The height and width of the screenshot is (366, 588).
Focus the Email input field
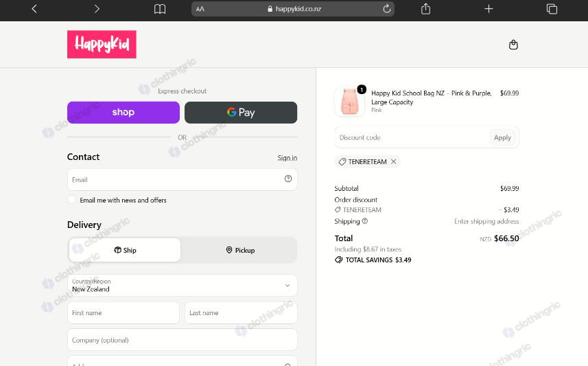click(183, 179)
